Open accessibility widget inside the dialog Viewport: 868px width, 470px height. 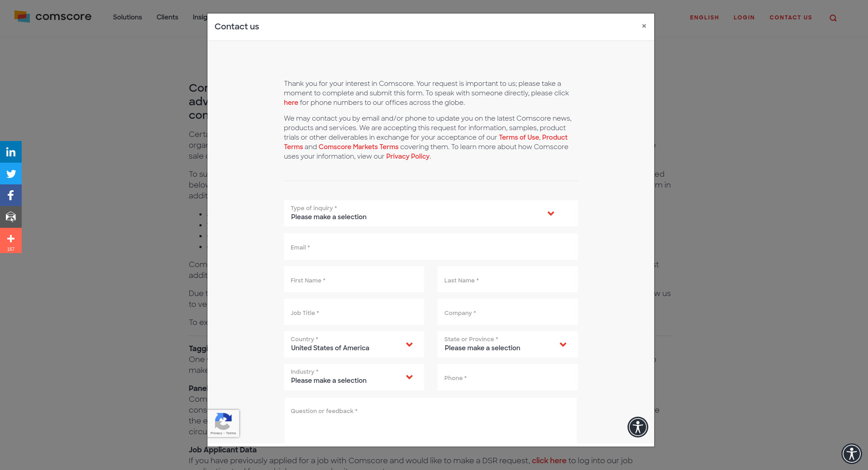(638, 427)
